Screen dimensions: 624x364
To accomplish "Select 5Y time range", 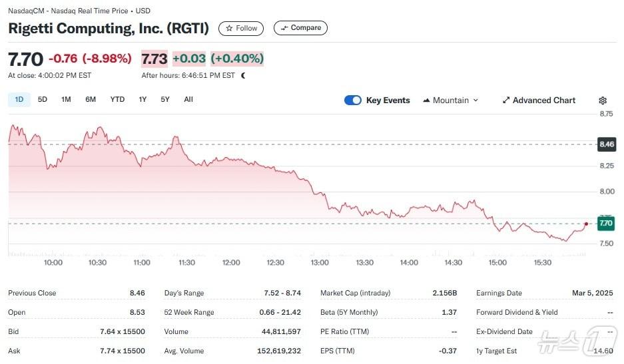I will pyautogui.click(x=165, y=100).
